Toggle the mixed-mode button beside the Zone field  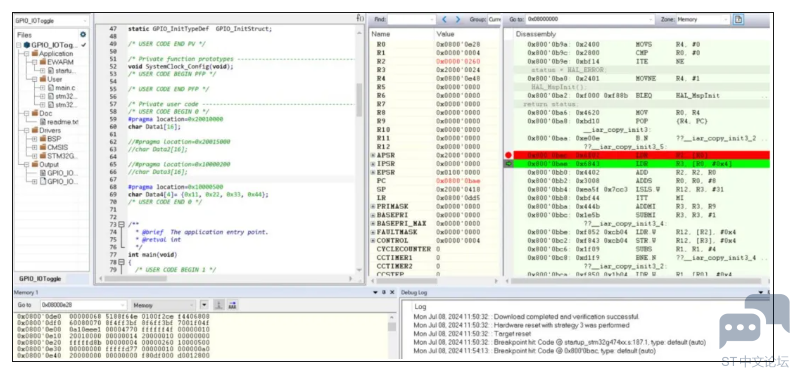tap(738, 19)
